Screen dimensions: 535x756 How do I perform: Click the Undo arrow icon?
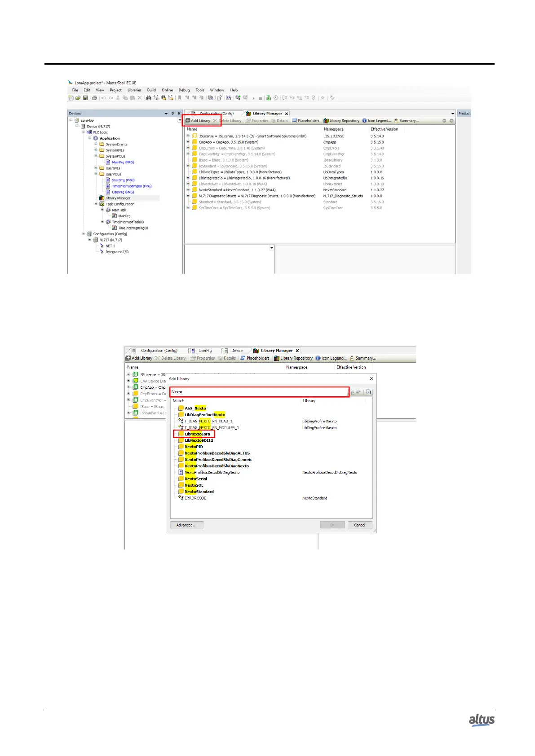tap(104, 98)
